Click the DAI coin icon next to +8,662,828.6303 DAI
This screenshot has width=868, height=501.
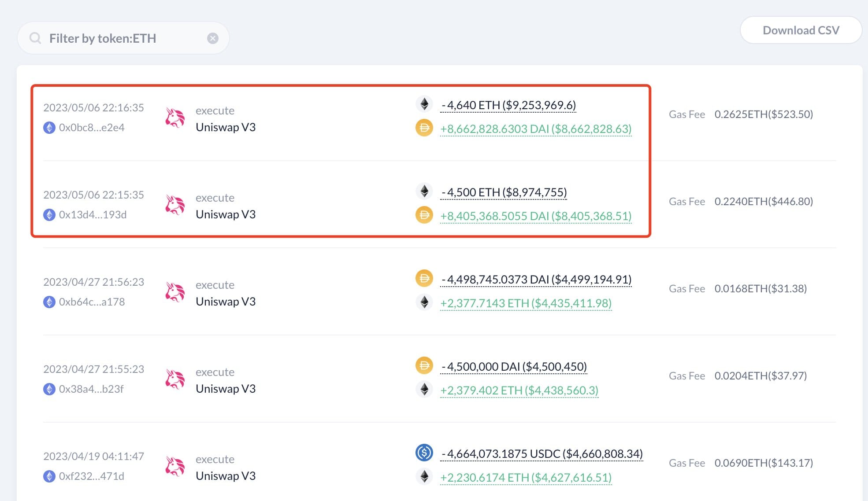click(424, 129)
